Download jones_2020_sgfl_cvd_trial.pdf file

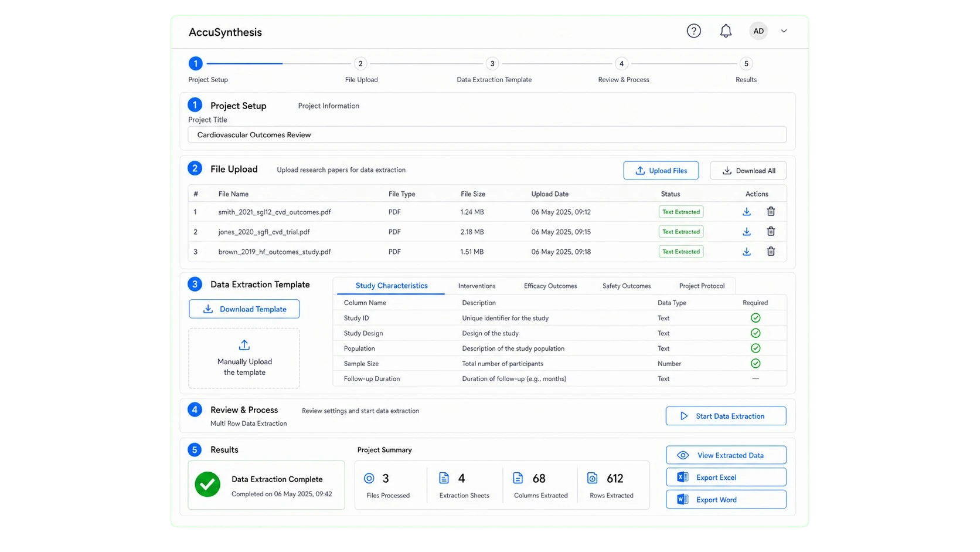(x=747, y=232)
